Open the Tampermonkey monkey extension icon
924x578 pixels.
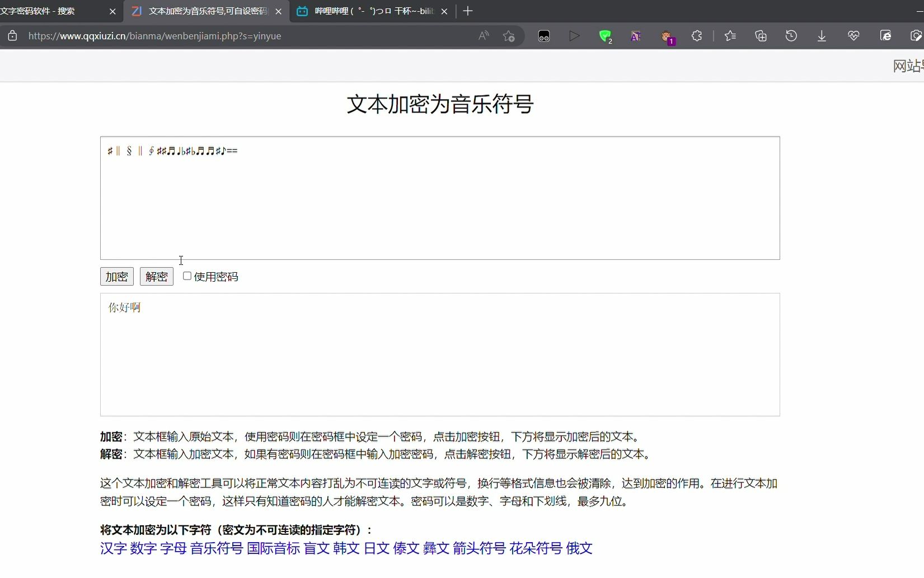(667, 37)
